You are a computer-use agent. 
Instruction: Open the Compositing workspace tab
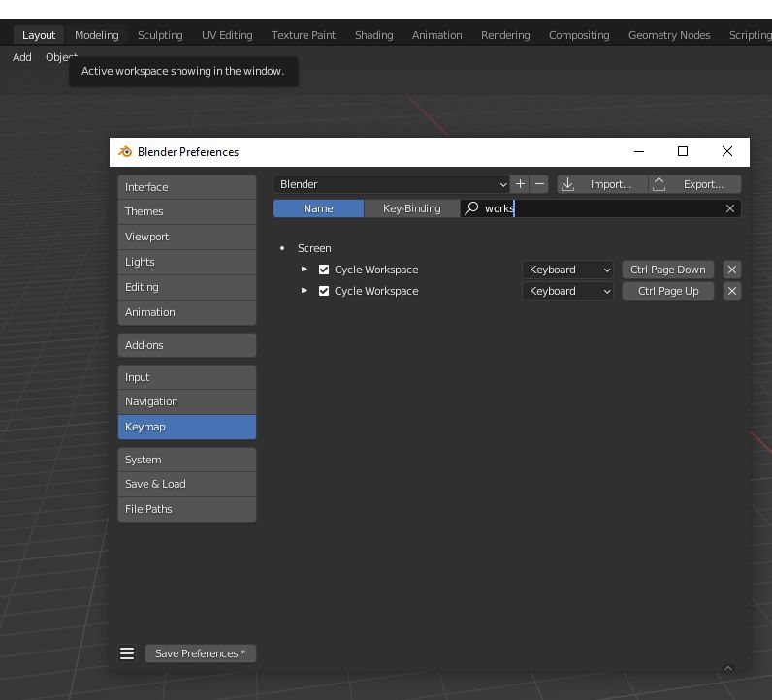[579, 35]
